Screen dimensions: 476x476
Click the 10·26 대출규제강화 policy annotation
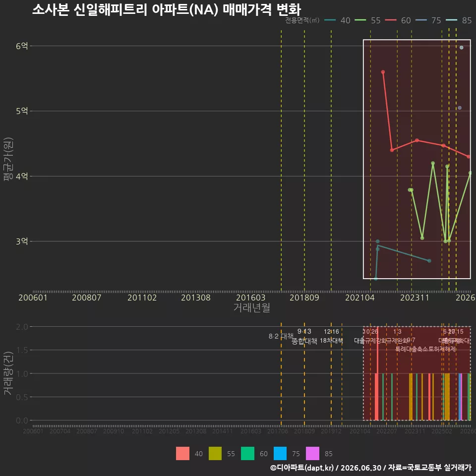(x=371, y=336)
